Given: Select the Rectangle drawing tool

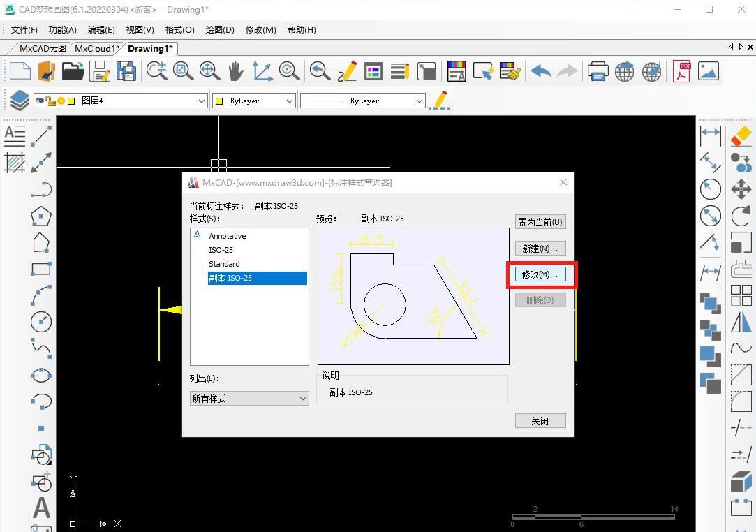Looking at the screenshot, I should point(40,268).
